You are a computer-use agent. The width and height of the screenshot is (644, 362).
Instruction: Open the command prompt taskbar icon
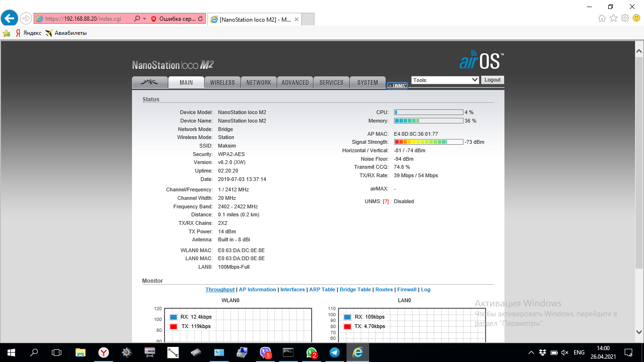click(289, 352)
